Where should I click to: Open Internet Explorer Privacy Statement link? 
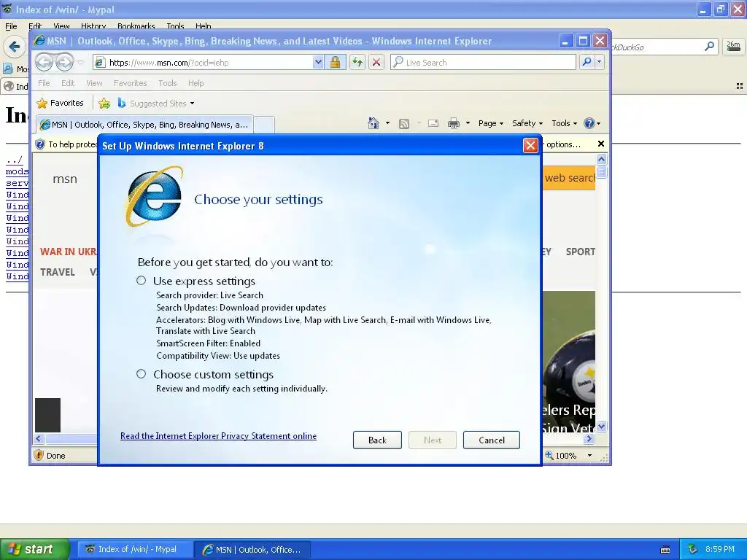point(218,436)
